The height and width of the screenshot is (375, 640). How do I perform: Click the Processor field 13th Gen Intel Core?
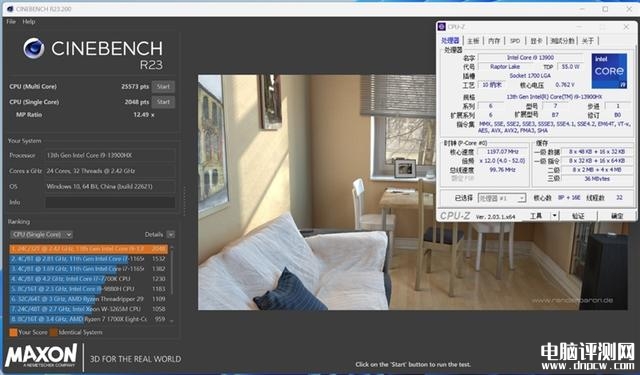110,155
